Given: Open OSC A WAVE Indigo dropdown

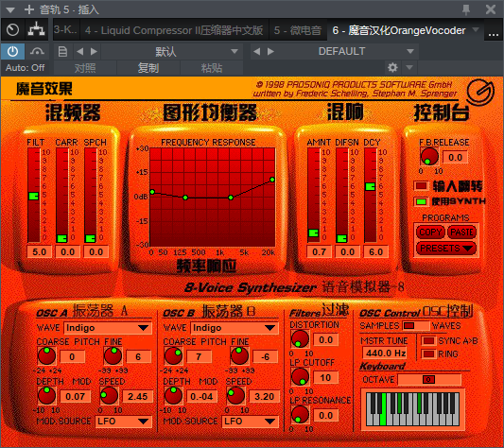Looking at the screenshot, I should coord(108,328).
